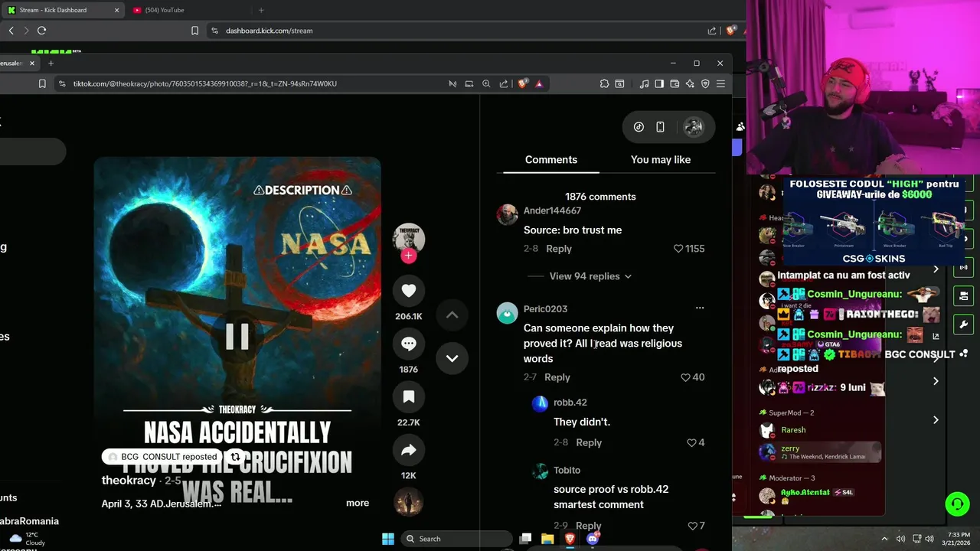980x551 pixels.
Task: Open the three-dot menu on Peric0203's comment
Action: click(x=699, y=308)
